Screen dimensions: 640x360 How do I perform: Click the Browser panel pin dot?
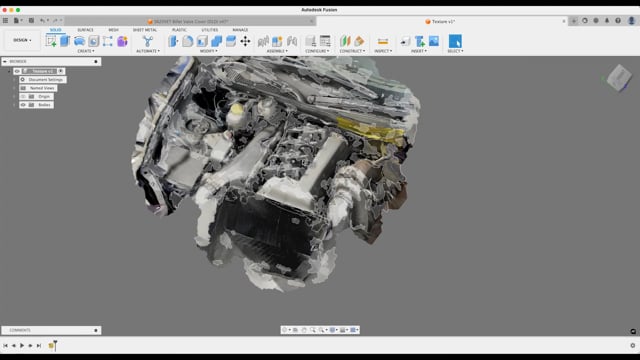coord(96,61)
